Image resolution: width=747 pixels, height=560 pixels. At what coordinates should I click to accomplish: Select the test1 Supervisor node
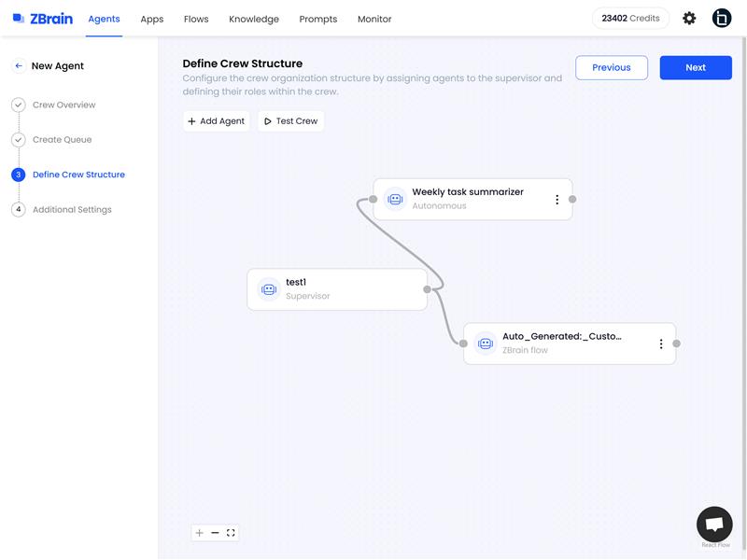tap(337, 289)
